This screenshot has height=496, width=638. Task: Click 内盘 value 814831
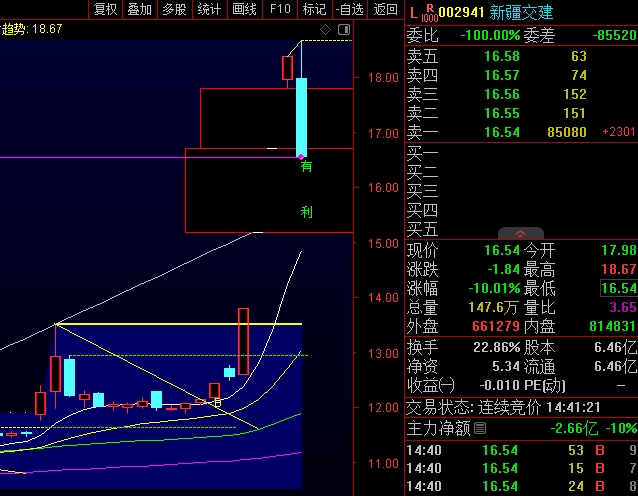612,326
